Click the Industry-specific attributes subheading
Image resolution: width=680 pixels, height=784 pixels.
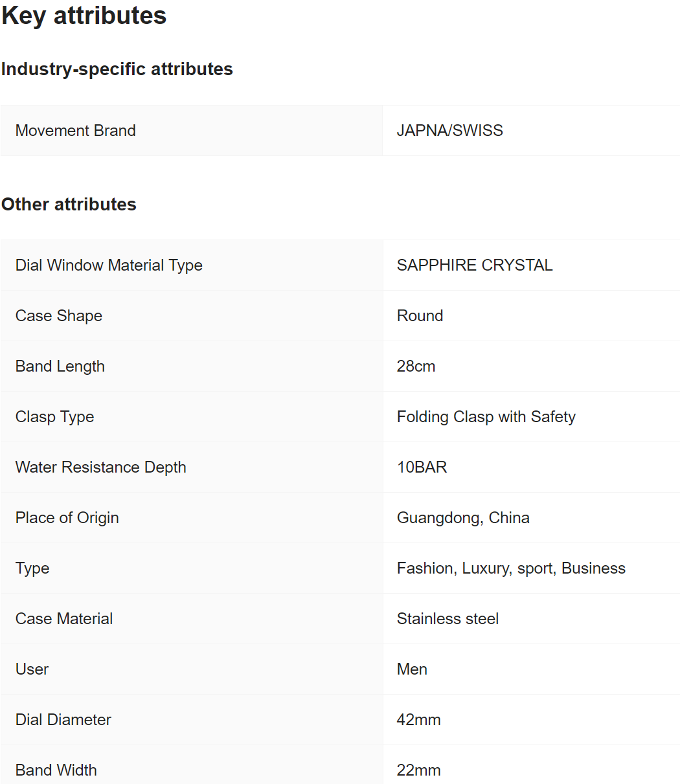click(117, 69)
